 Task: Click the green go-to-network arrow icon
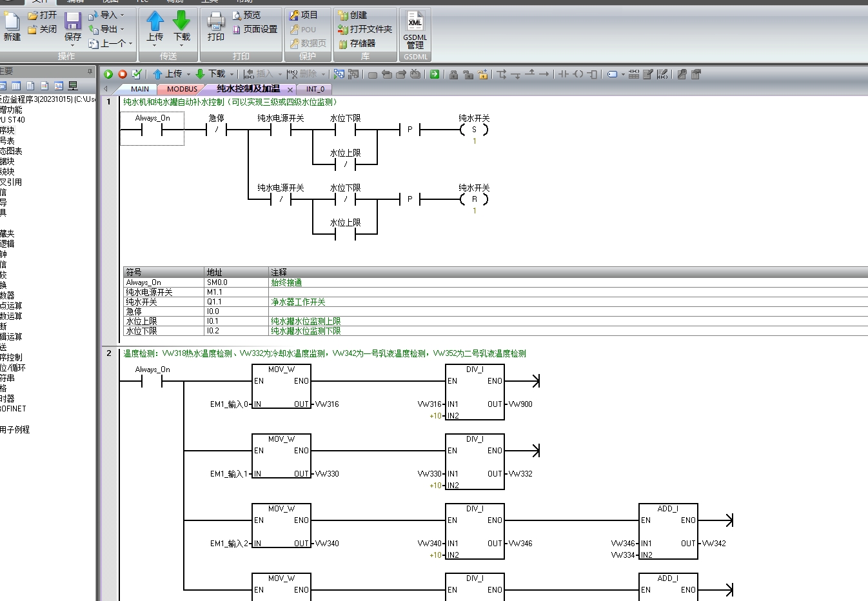(x=435, y=74)
